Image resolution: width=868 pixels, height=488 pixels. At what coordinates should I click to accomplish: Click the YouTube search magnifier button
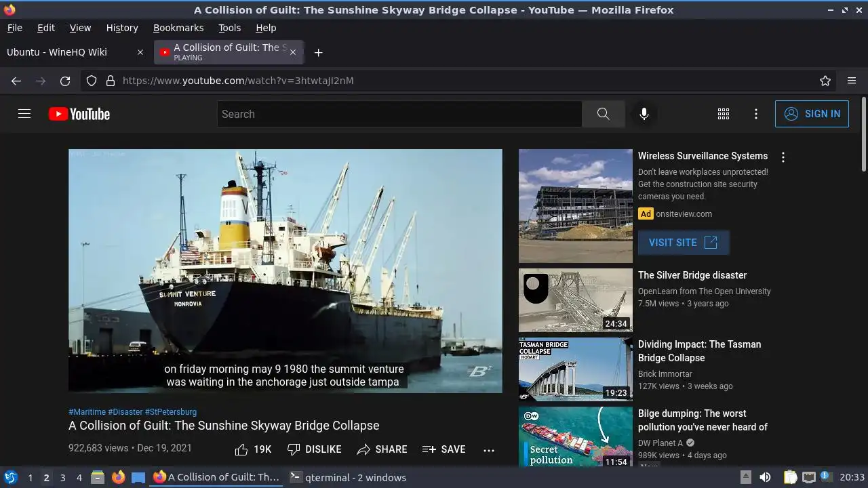tap(603, 114)
